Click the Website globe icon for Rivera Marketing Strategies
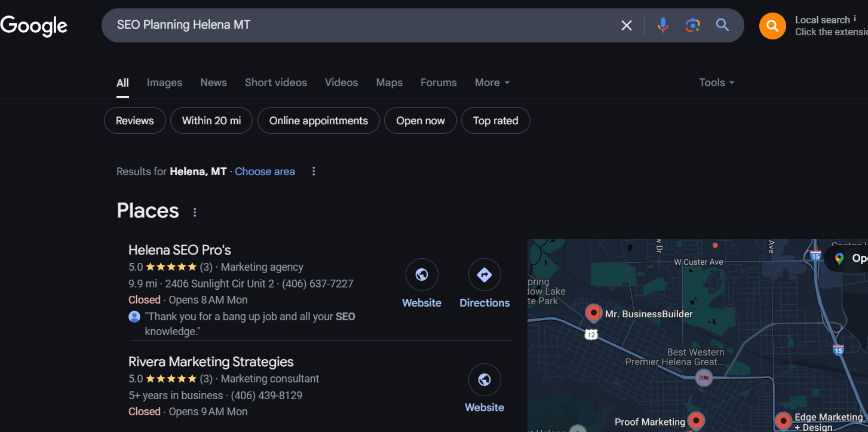 point(484,379)
